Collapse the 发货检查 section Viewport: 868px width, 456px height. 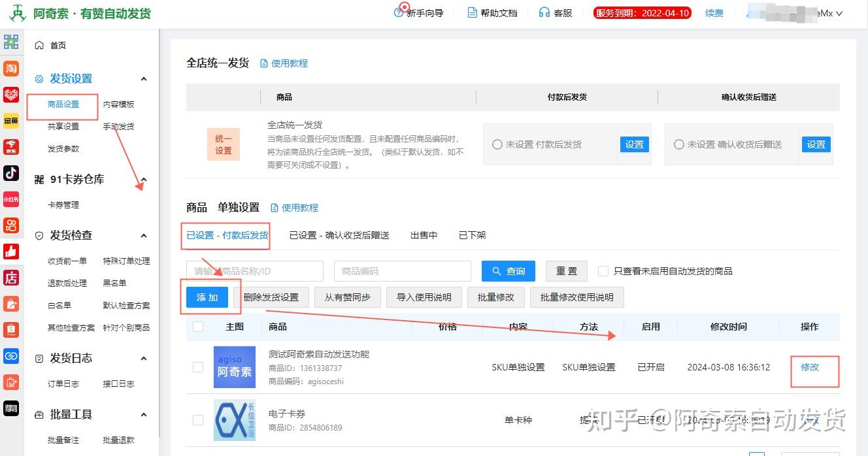pyautogui.click(x=144, y=236)
